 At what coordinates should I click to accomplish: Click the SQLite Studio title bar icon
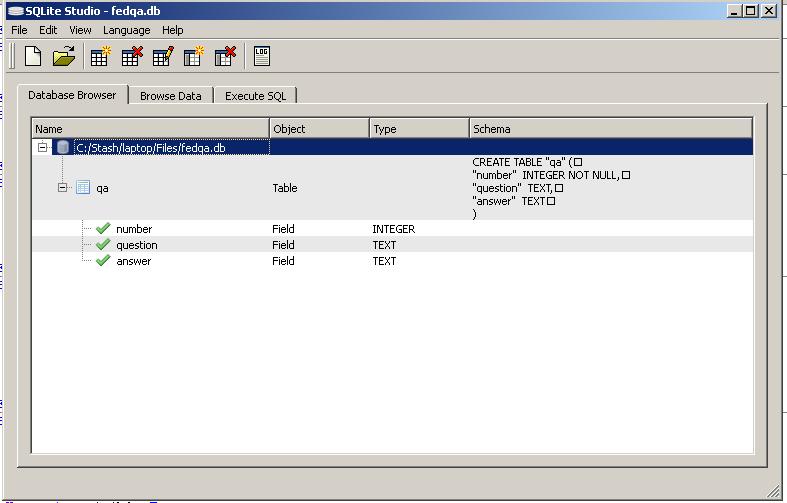click(x=16, y=11)
